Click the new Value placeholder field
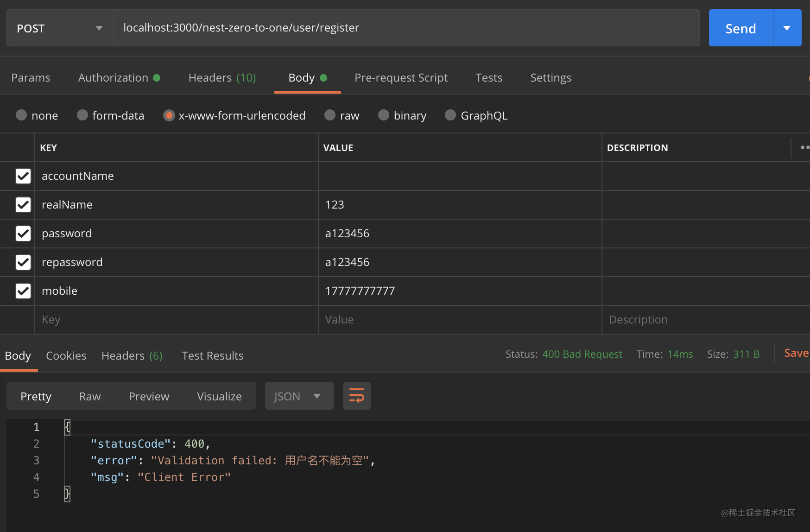Viewport: 810px width, 532px height. [460, 320]
